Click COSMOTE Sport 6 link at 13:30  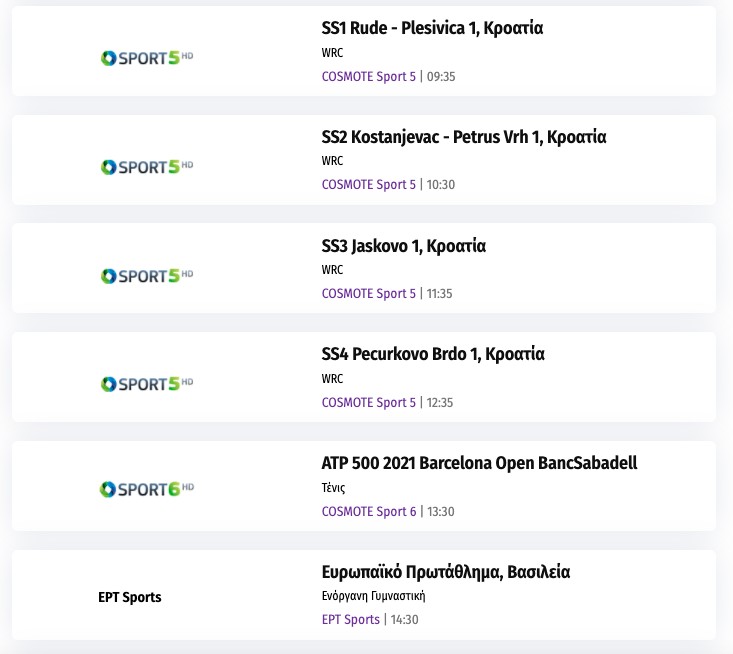click(368, 512)
